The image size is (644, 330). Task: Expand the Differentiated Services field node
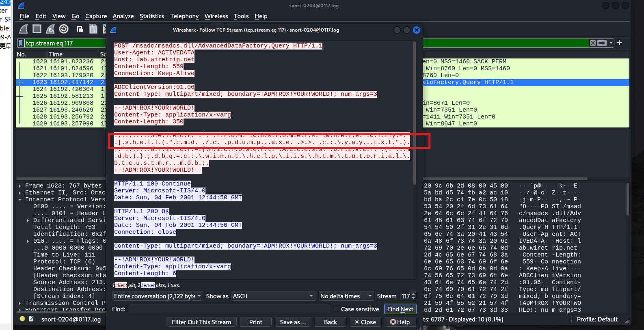pos(28,220)
